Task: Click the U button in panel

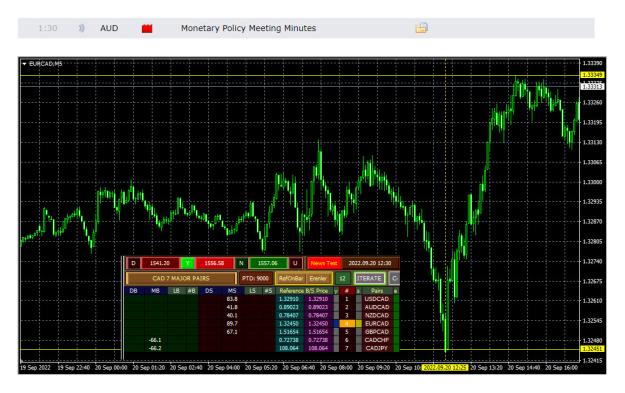Action: click(295, 263)
